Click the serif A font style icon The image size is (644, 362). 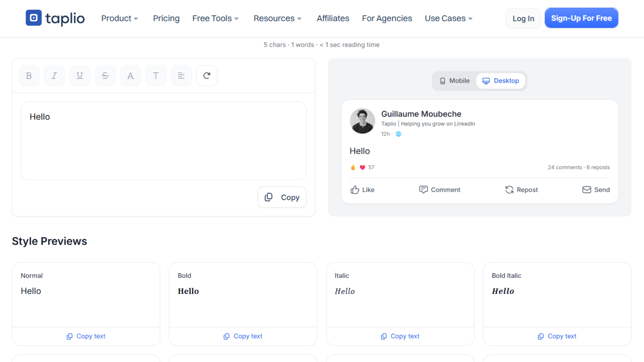coord(130,75)
